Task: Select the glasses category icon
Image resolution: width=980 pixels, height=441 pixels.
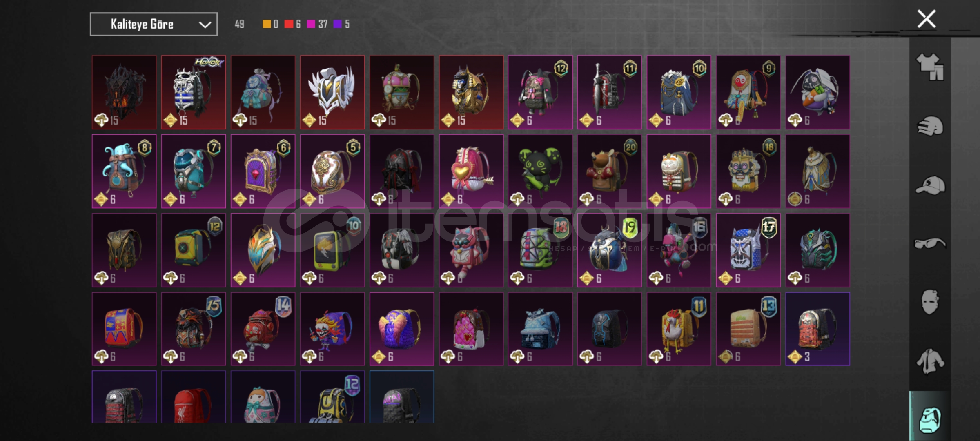Action: [930, 244]
